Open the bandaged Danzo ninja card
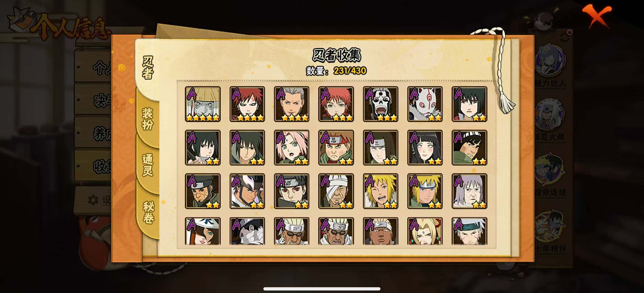The image size is (644, 293). tap(336, 191)
